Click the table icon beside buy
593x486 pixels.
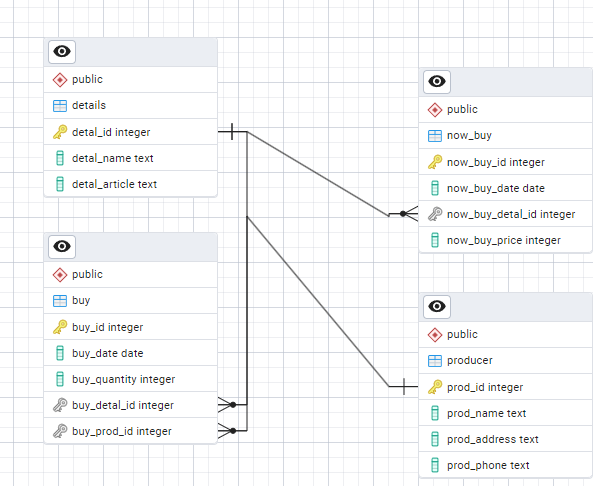pyautogui.click(x=60, y=301)
